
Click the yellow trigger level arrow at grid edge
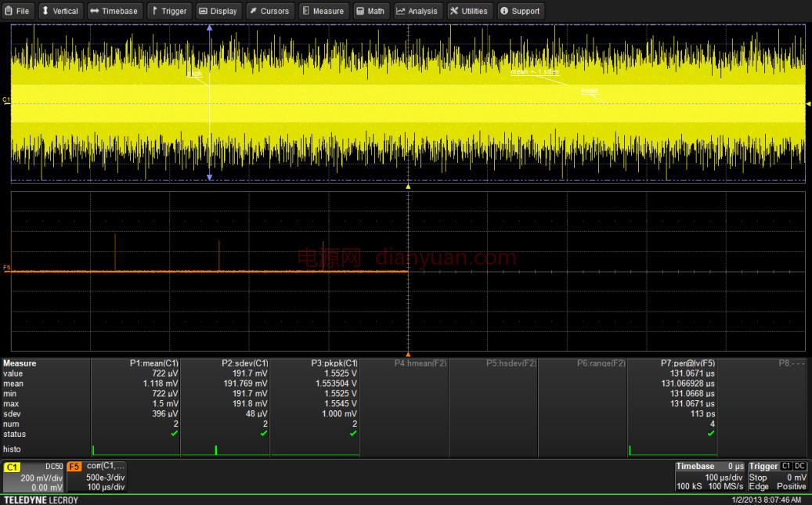pyautogui.click(x=808, y=103)
